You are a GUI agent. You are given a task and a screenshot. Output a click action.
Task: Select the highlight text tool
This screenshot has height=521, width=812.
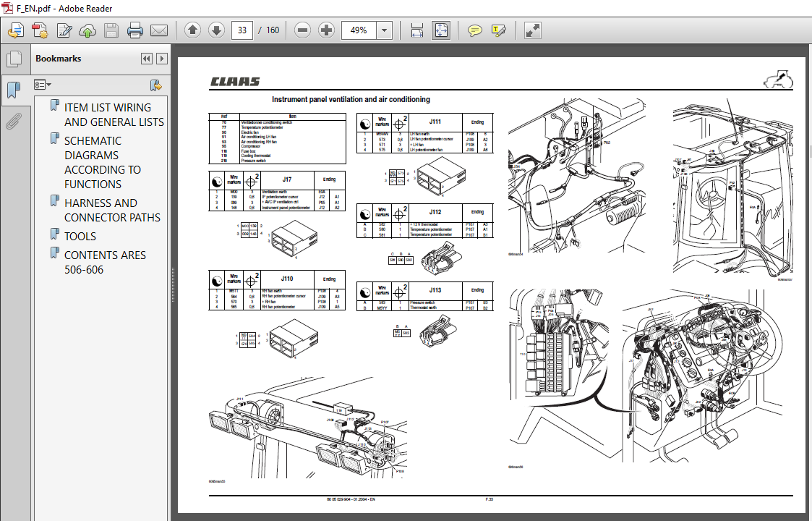click(499, 30)
